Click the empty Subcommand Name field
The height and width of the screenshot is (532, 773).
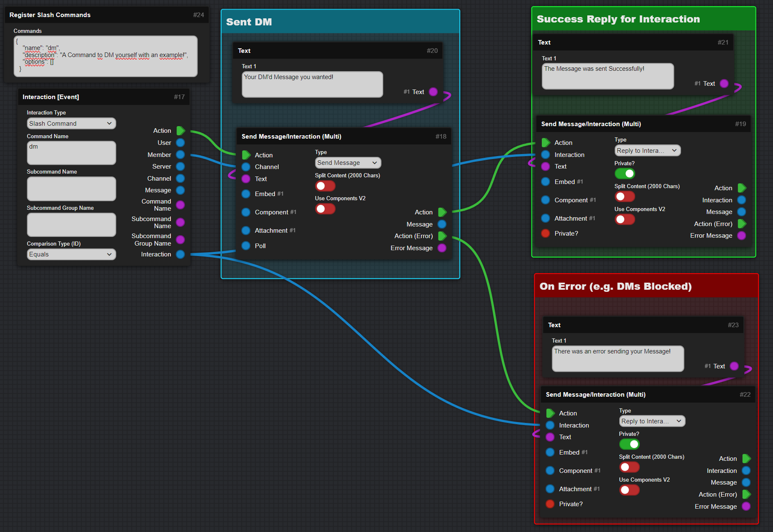click(71, 189)
